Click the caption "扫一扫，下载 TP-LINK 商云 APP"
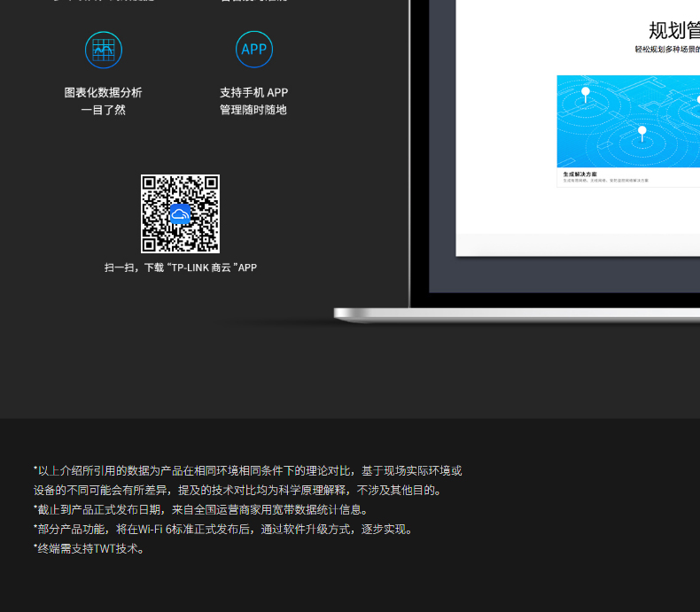 click(181, 267)
